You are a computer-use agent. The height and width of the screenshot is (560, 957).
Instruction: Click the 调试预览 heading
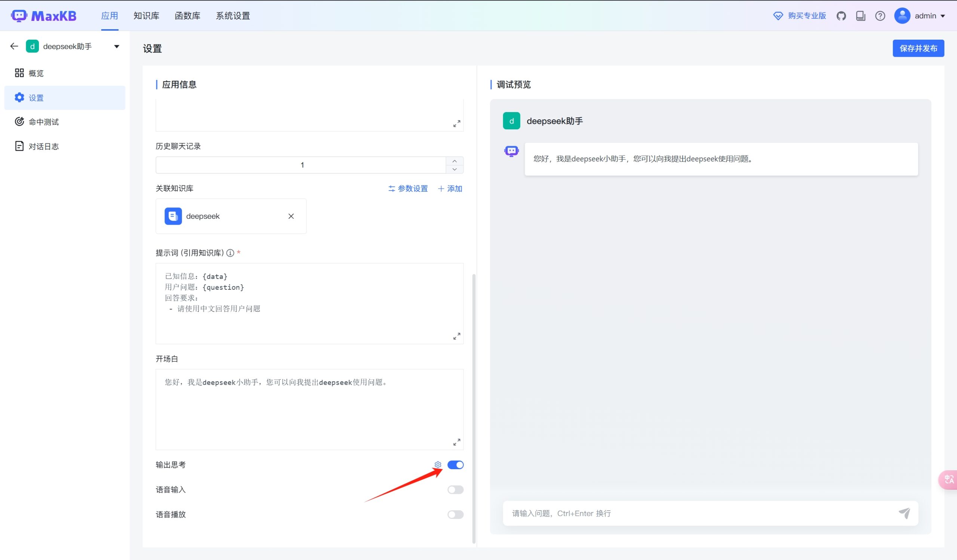pyautogui.click(x=513, y=84)
